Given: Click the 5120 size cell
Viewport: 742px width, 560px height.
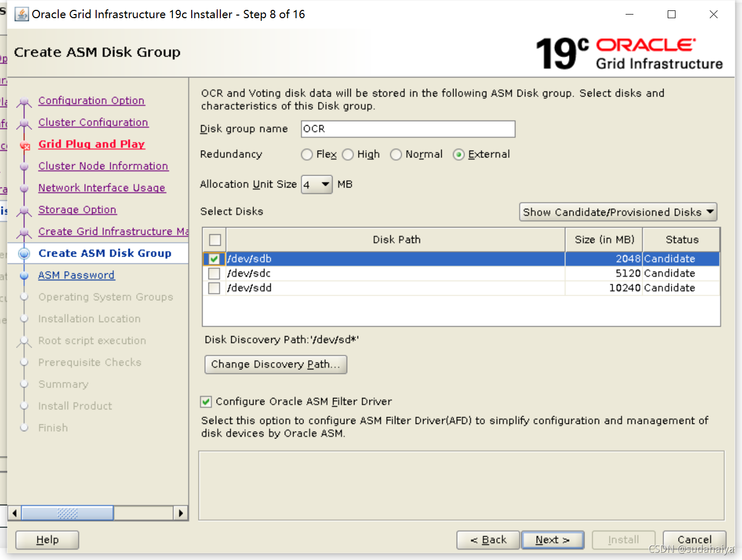Looking at the screenshot, I should point(604,273).
